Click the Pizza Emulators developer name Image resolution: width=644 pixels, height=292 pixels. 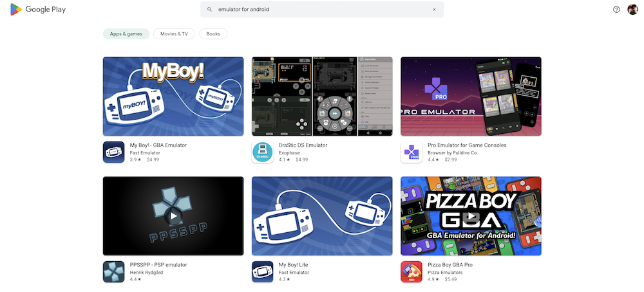tap(445, 273)
